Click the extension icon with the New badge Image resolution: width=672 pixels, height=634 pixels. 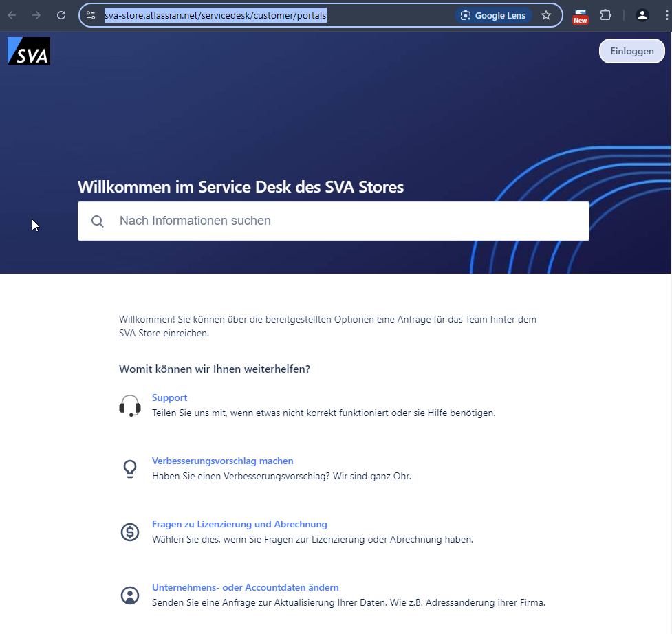[581, 16]
